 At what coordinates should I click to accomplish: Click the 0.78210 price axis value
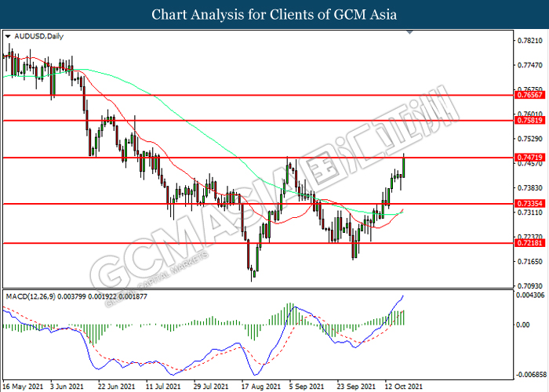click(x=530, y=41)
